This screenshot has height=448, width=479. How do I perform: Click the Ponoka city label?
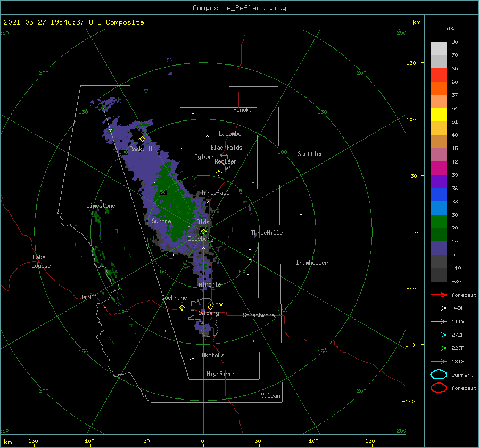pos(243,110)
